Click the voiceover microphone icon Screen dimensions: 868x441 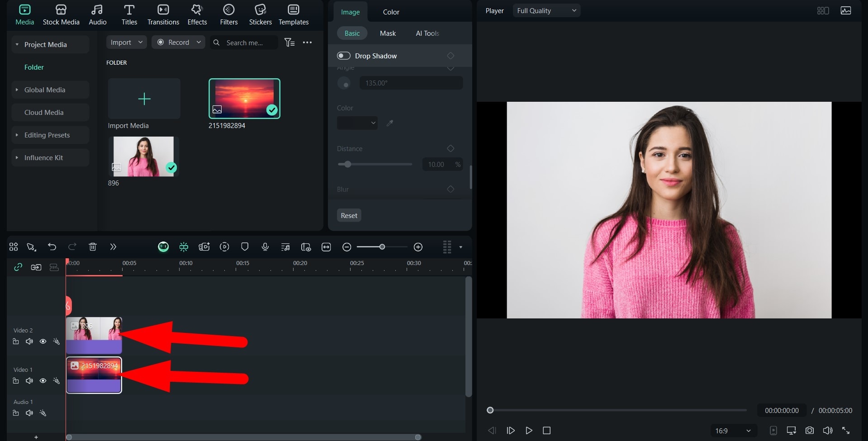pos(265,247)
